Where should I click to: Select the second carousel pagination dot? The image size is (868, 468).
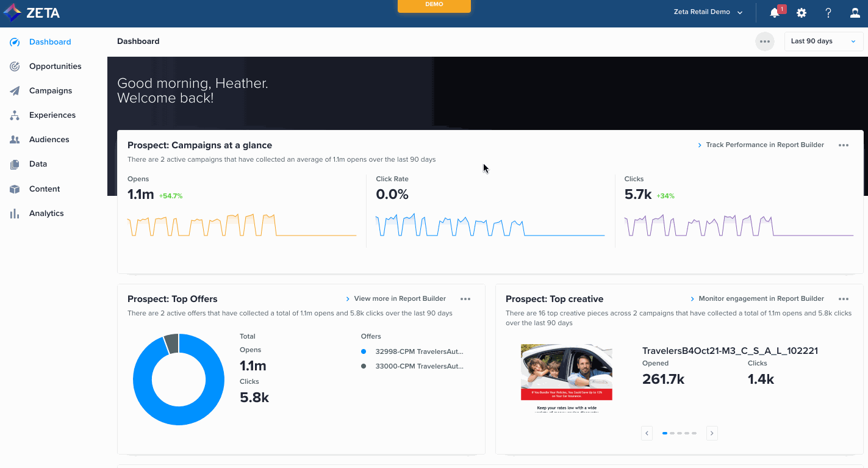(x=672, y=433)
